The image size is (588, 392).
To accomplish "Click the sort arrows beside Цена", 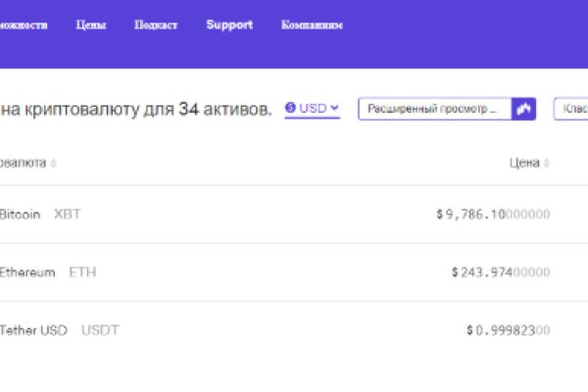I will [547, 164].
